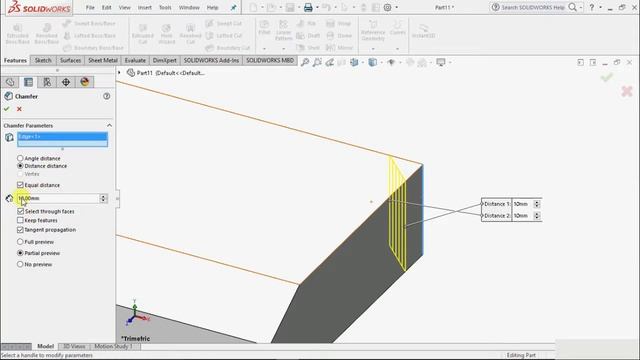Screen dimensions: 640x360
Task: Select the Partial preview radio button
Action: click(x=20, y=253)
